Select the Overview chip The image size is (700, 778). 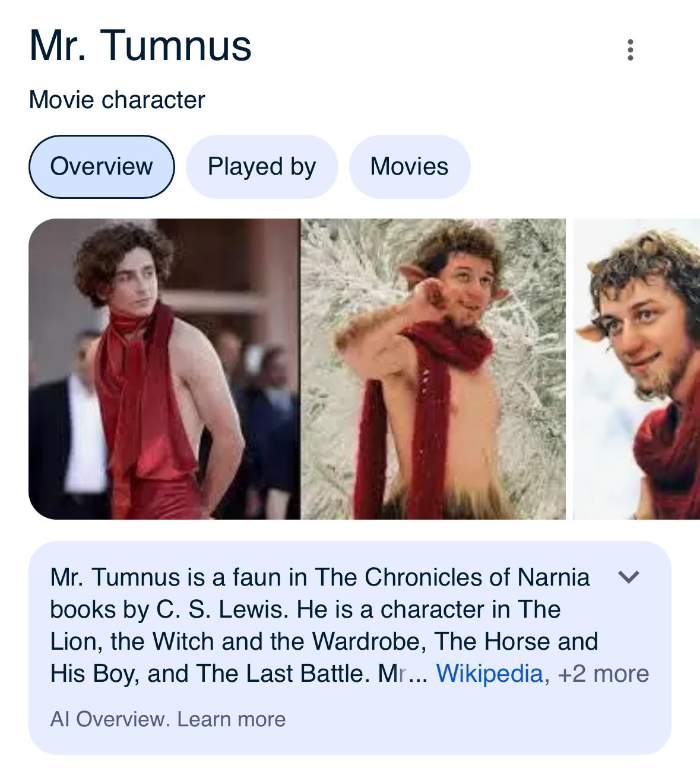coord(102,166)
